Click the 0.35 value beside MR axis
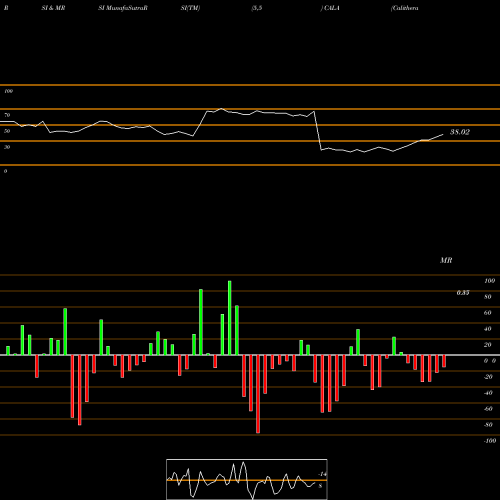Screen dimensions: 500x500 (x=463, y=293)
